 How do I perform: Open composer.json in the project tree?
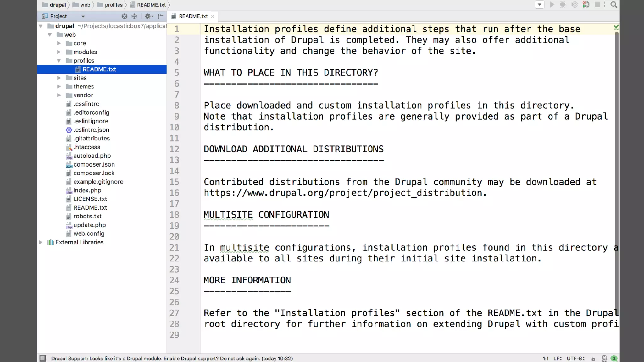[94, 164]
